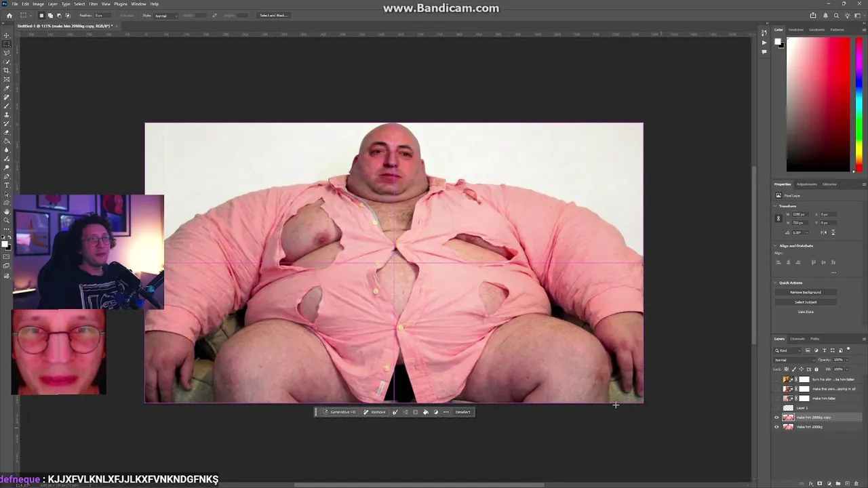Open the Window menu
Screen dimensions: 868x488
[x=138, y=4]
